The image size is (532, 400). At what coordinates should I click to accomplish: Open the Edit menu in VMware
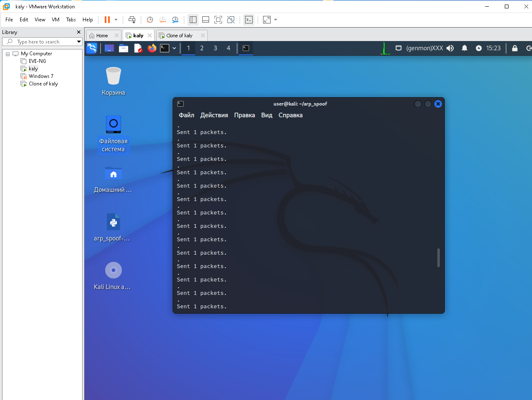[24, 20]
